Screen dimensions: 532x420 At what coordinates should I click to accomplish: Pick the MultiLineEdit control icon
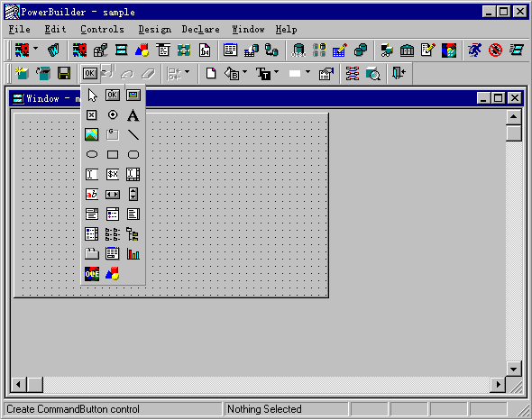click(133, 174)
